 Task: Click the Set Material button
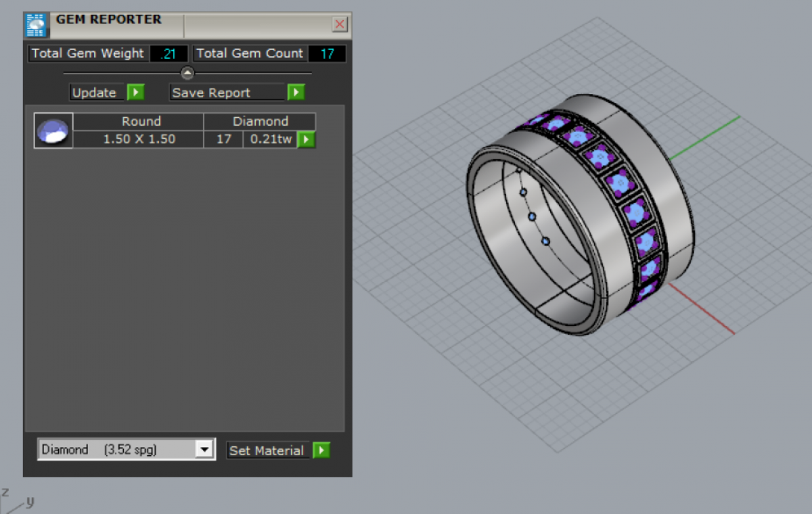267,450
